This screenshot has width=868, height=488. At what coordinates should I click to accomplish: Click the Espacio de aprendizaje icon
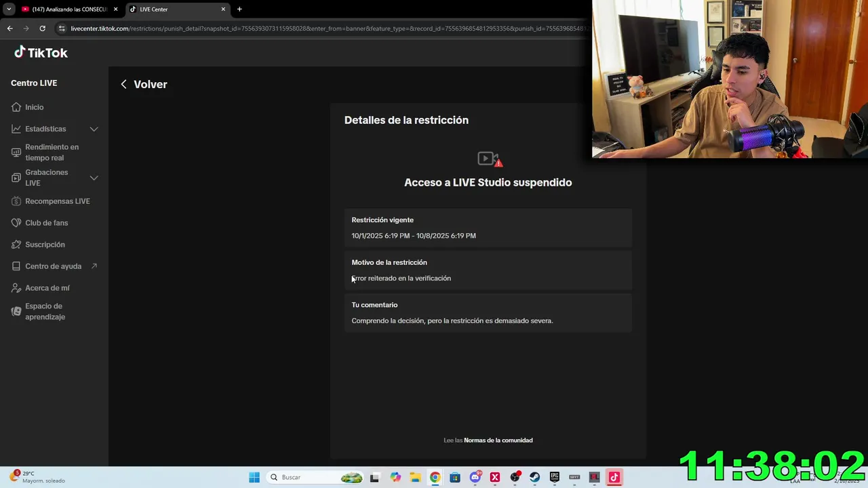(16, 312)
